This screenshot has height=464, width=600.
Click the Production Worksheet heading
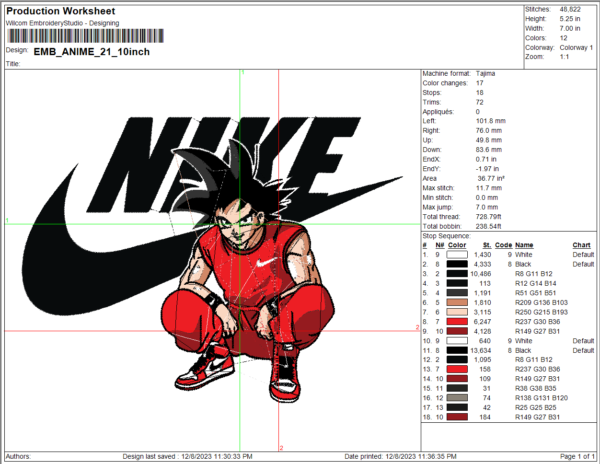61,11
